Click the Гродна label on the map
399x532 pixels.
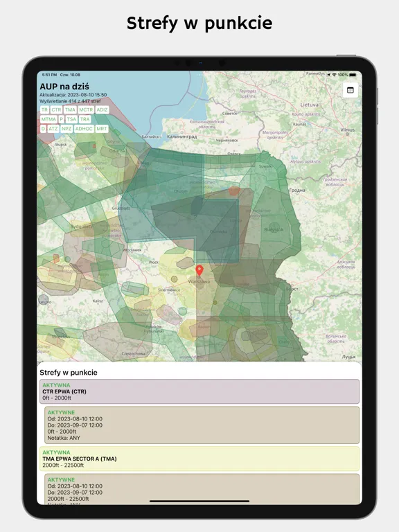pyautogui.click(x=297, y=190)
